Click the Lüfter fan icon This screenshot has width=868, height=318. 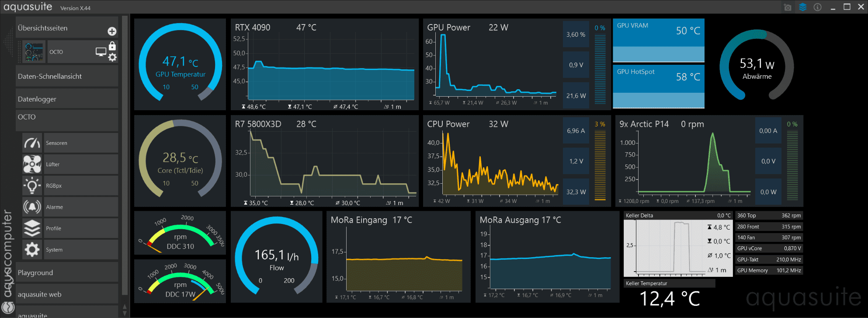click(32, 164)
